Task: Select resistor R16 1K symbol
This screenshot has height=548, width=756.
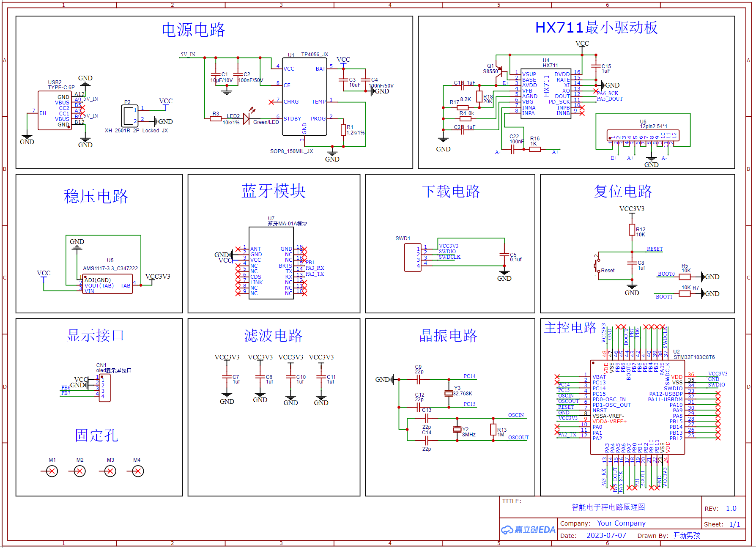Action: pyautogui.click(x=534, y=149)
